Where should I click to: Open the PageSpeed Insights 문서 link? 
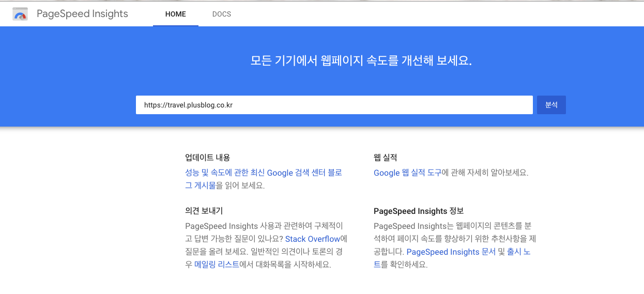[x=451, y=252]
